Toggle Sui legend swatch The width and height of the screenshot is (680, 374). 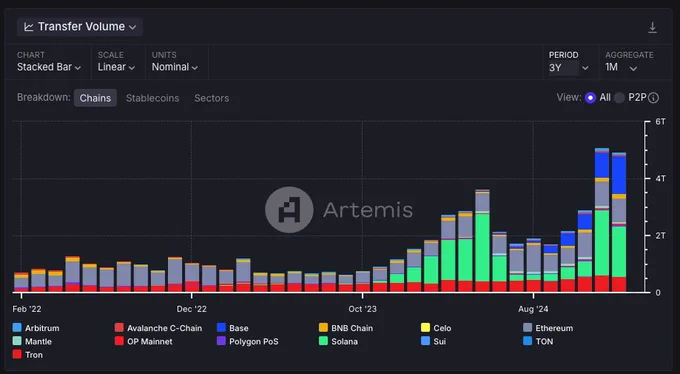[x=425, y=341]
